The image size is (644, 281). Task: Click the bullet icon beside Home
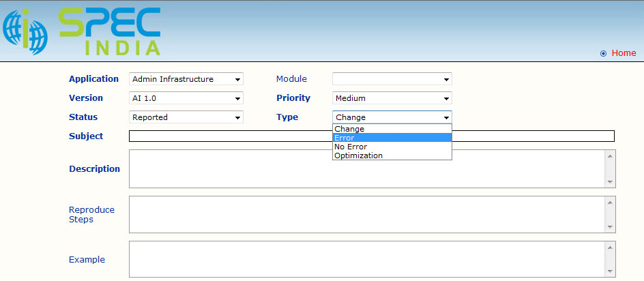(602, 53)
